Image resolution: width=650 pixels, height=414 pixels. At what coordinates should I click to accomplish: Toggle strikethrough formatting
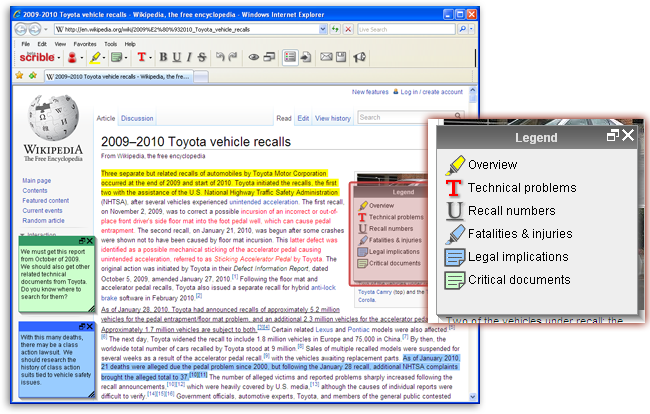pos(202,57)
